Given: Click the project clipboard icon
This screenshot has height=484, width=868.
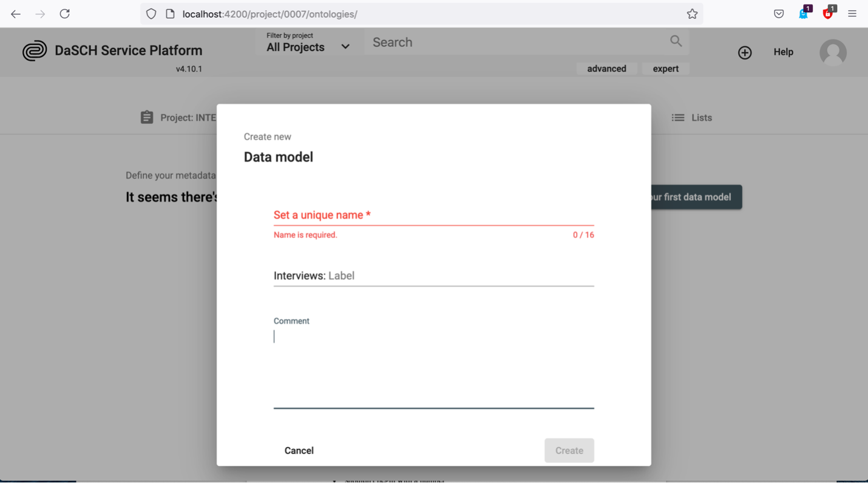Looking at the screenshot, I should (x=147, y=117).
